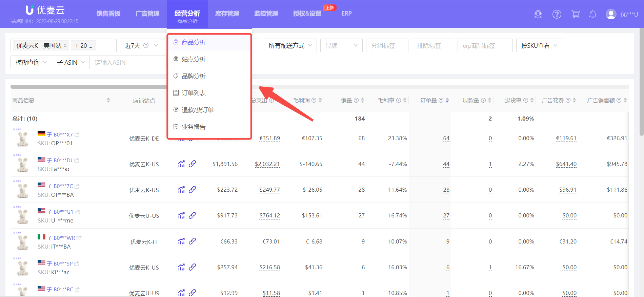
Task: Expand the 品牌 dropdown
Action: pos(341,45)
